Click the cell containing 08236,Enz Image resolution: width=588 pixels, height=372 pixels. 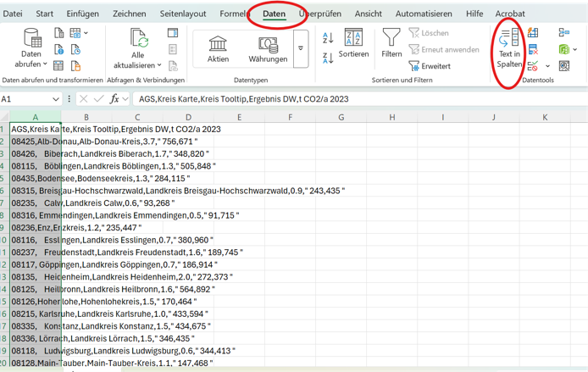(36, 228)
